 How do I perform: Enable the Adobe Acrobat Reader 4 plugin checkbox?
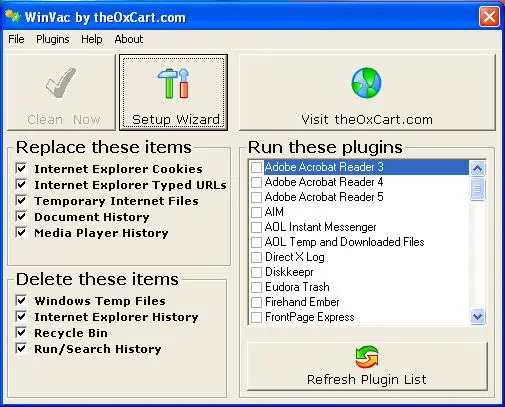point(256,182)
